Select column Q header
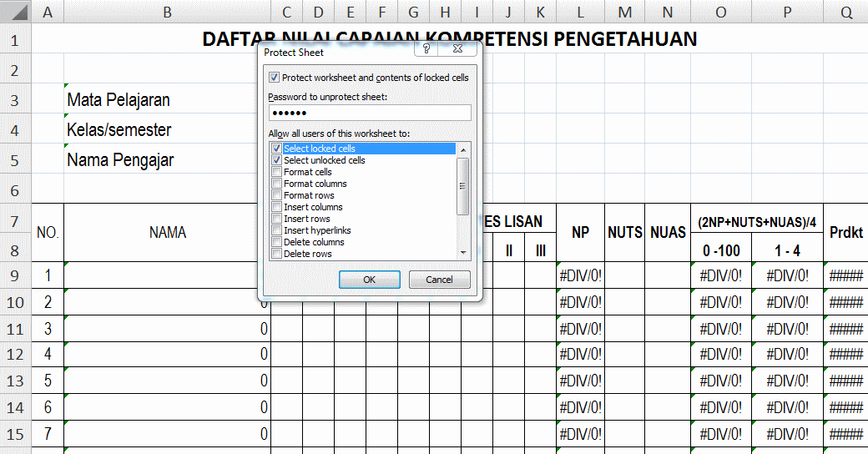This screenshot has width=868, height=454. [x=845, y=12]
